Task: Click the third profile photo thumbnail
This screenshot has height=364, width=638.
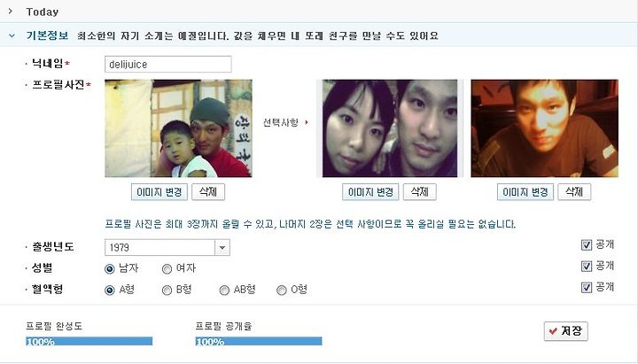Action: tap(544, 128)
